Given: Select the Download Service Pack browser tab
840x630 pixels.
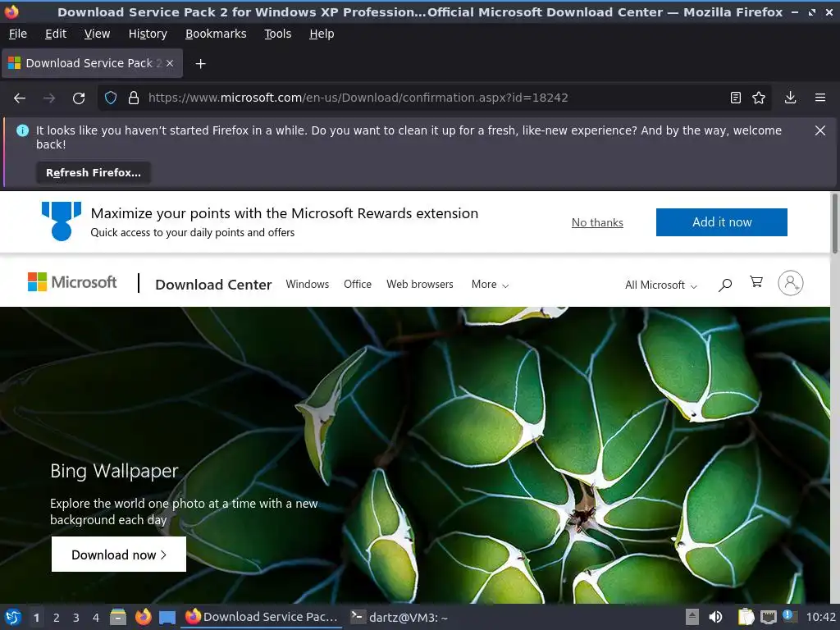Looking at the screenshot, I should [x=92, y=63].
